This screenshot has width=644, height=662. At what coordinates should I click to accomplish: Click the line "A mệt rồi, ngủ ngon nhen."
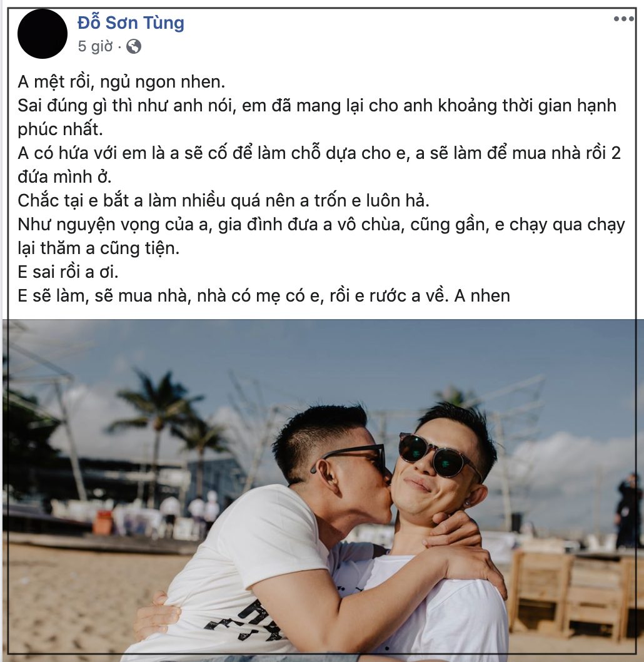pos(121,82)
